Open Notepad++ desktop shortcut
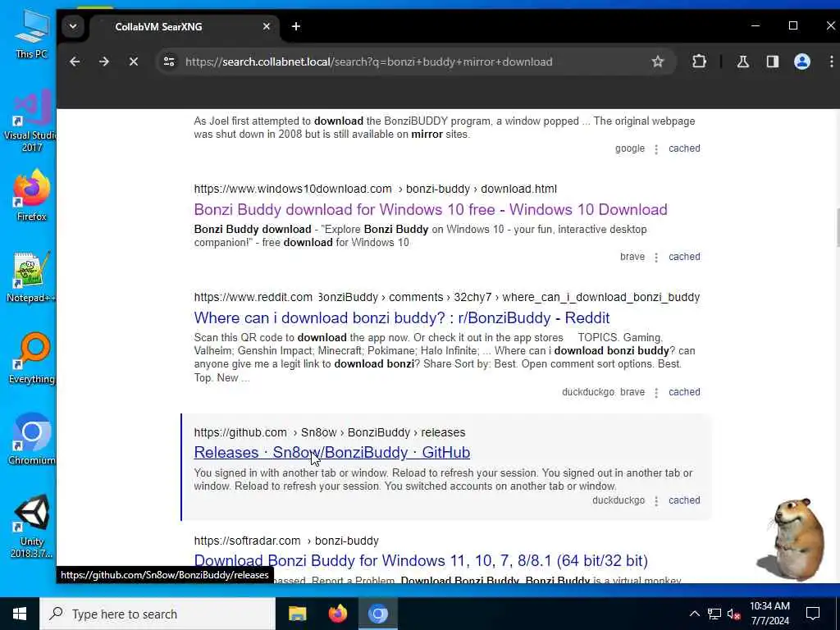The height and width of the screenshot is (630, 840). click(x=31, y=277)
